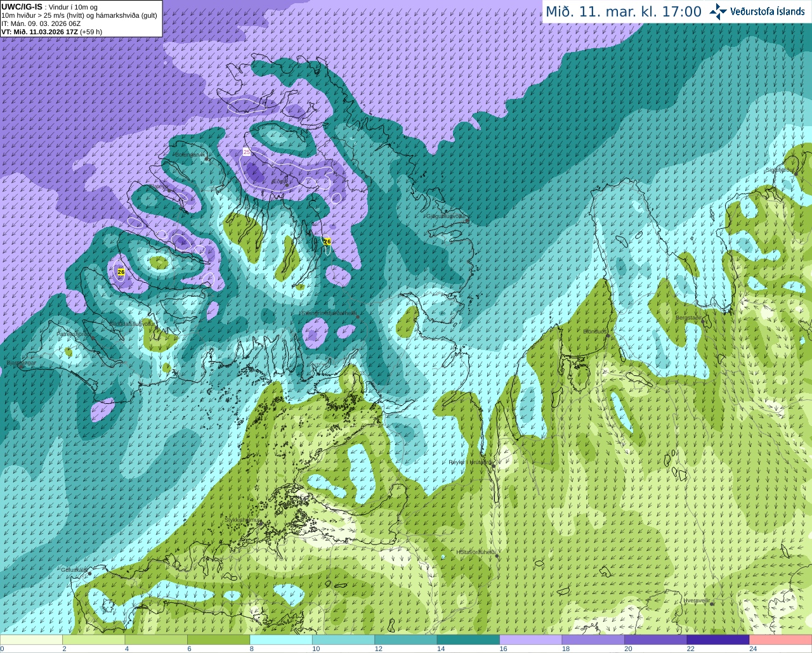Click the white '25' gust contour label

point(247,152)
